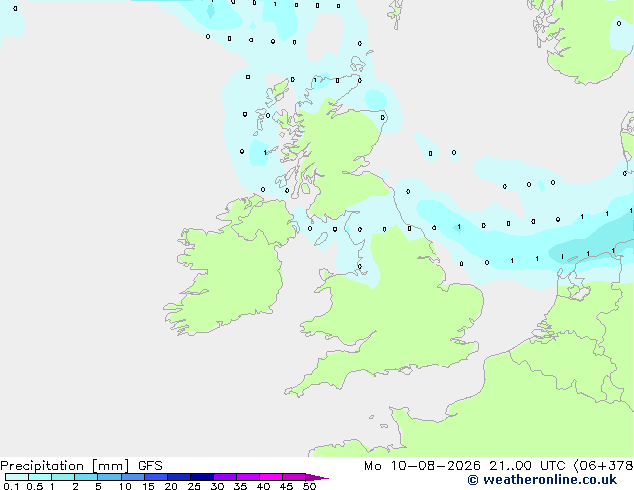The image size is (634, 490).
Task: Click the 'Precipitation [mm]' title text
Action: [x=64, y=466]
